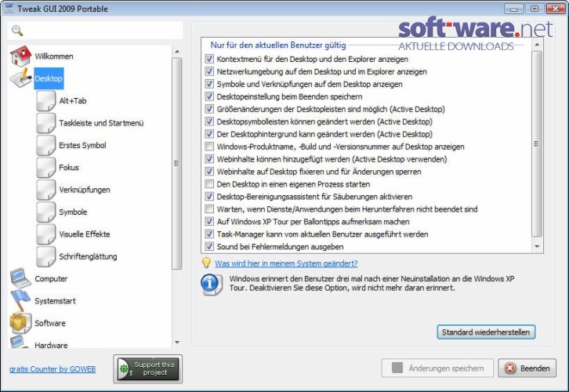Toggle Webinhalte können hinzugefügt werden checkbox
Viewport: 569px width, 392px height.
(209, 159)
